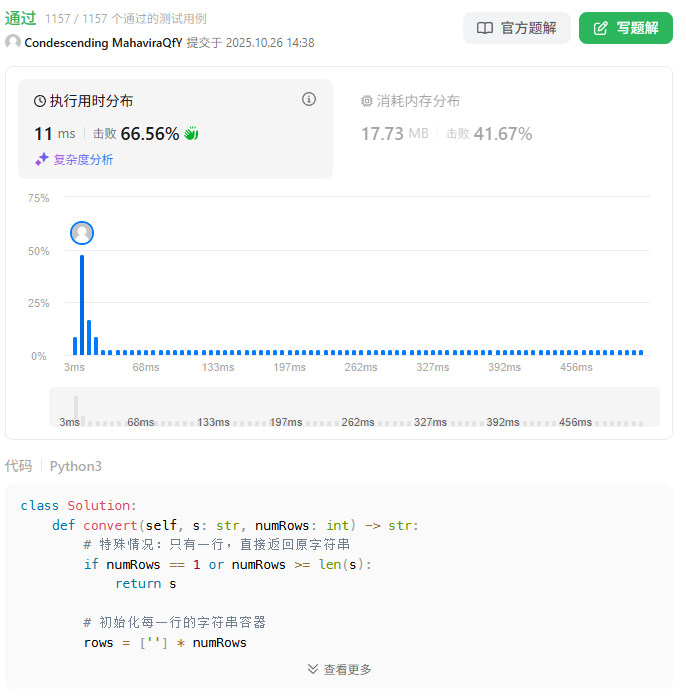Click the chip icon beside 消耗内存分布
686x696 pixels.
pos(366,101)
